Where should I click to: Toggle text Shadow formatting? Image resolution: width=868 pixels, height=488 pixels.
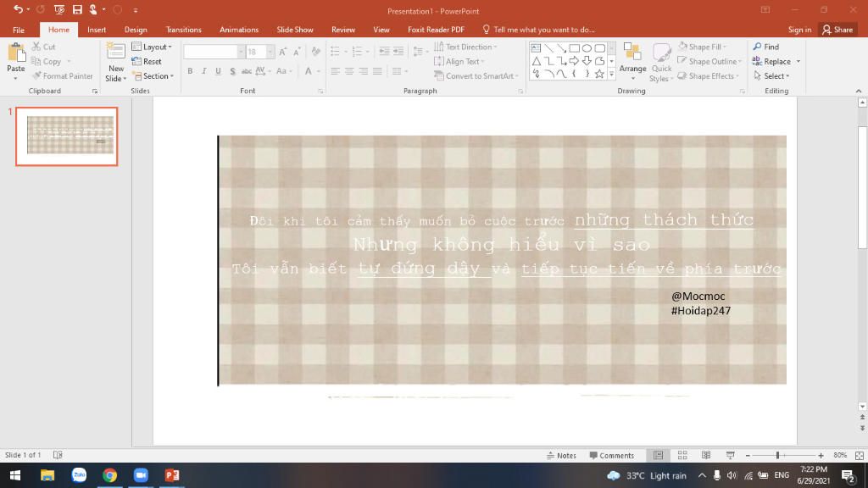click(232, 71)
